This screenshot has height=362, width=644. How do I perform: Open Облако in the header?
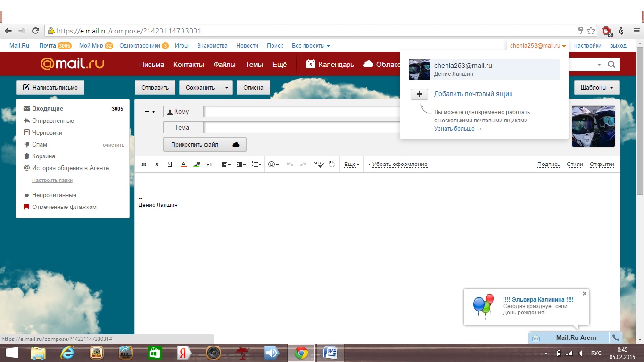(382, 65)
